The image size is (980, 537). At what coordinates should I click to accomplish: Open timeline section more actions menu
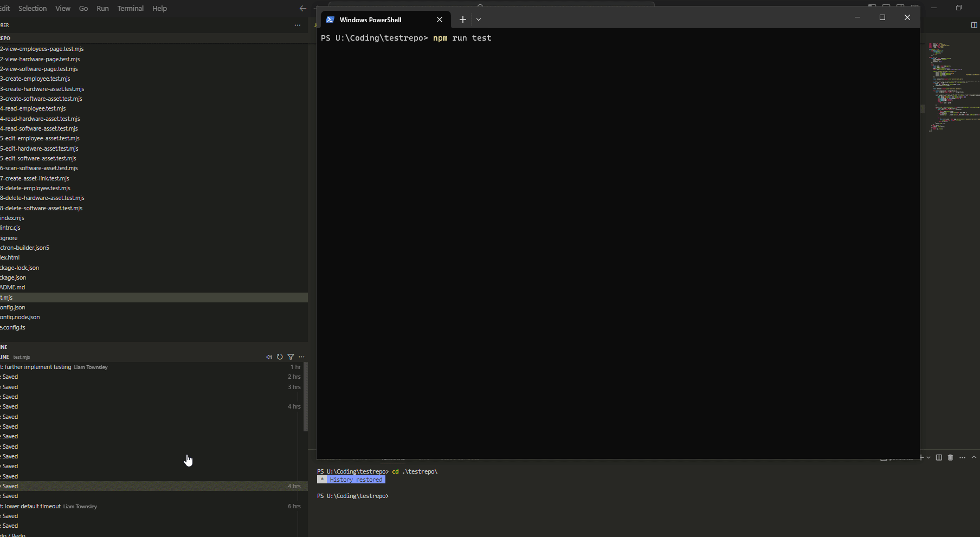pyautogui.click(x=301, y=357)
